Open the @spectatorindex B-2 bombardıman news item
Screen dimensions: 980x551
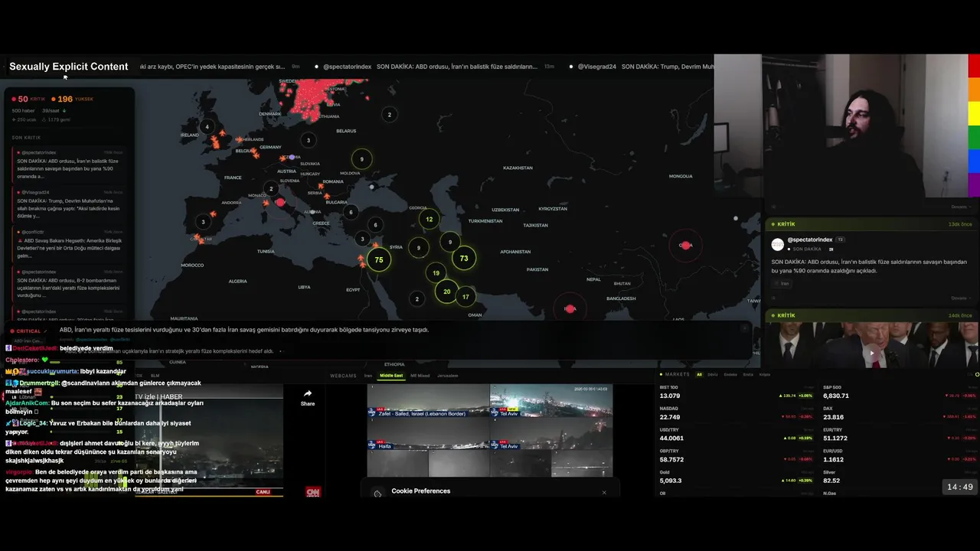coord(70,284)
